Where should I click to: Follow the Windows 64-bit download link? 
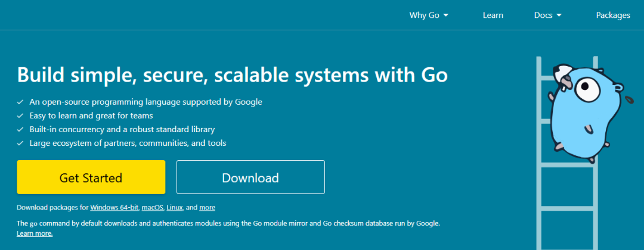coord(114,207)
